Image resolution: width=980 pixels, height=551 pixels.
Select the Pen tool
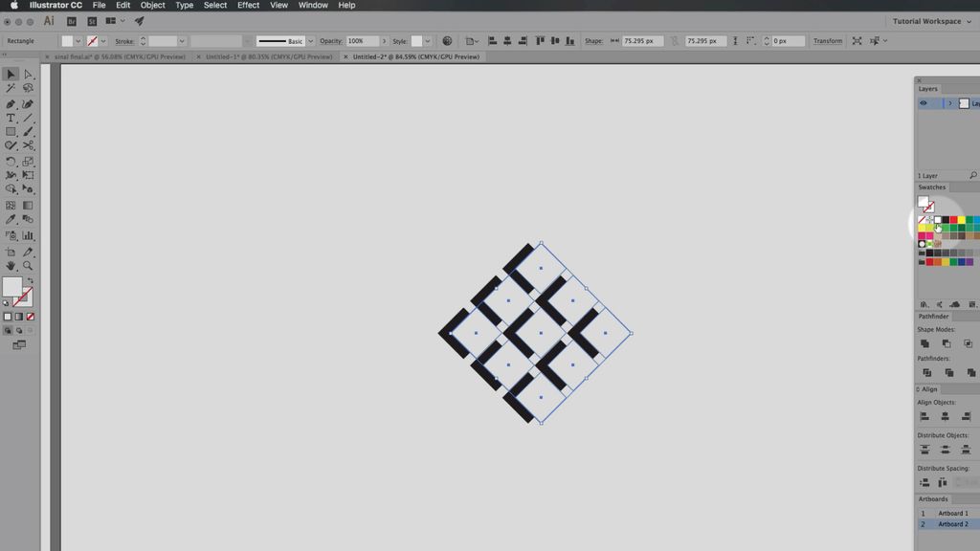click(11, 103)
